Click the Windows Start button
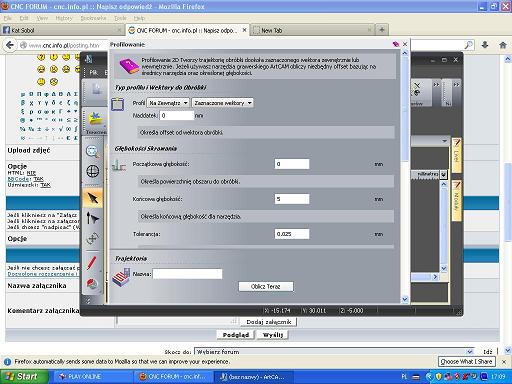The width and height of the screenshot is (512, 384). [x=25, y=377]
